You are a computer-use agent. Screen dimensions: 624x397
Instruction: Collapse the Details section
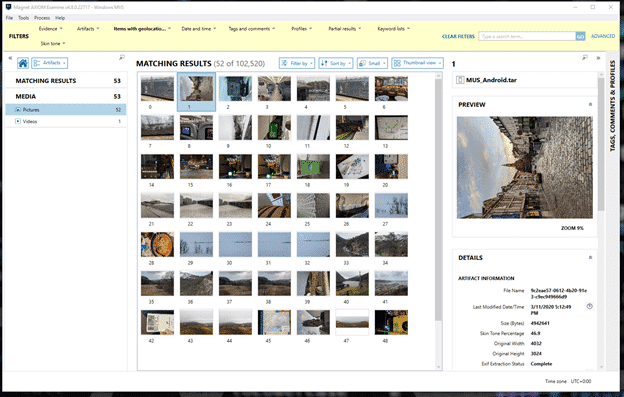click(x=590, y=257)
